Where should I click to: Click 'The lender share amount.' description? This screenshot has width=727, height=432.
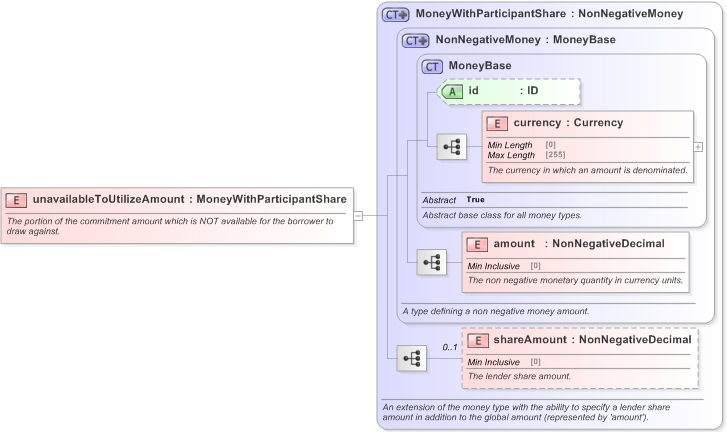(x=519, y=376)
